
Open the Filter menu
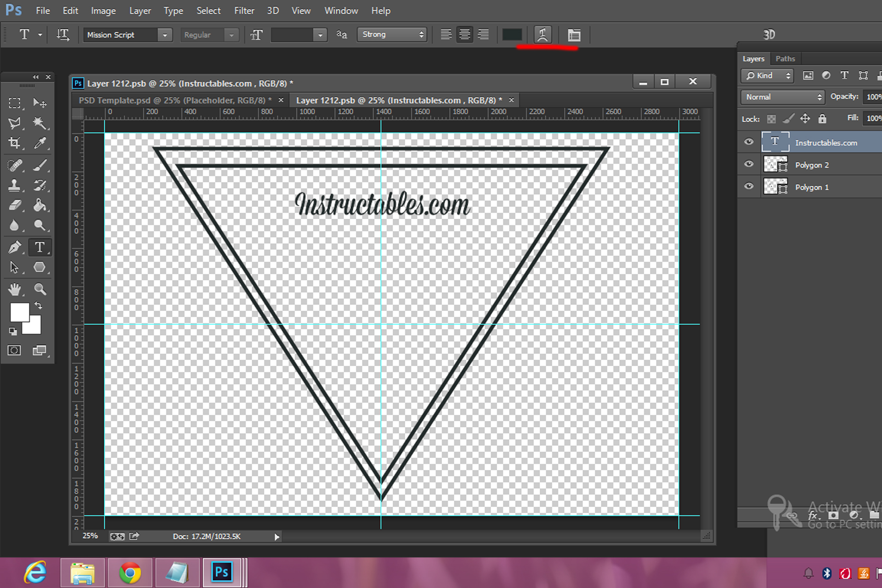[x=244, y=11]
